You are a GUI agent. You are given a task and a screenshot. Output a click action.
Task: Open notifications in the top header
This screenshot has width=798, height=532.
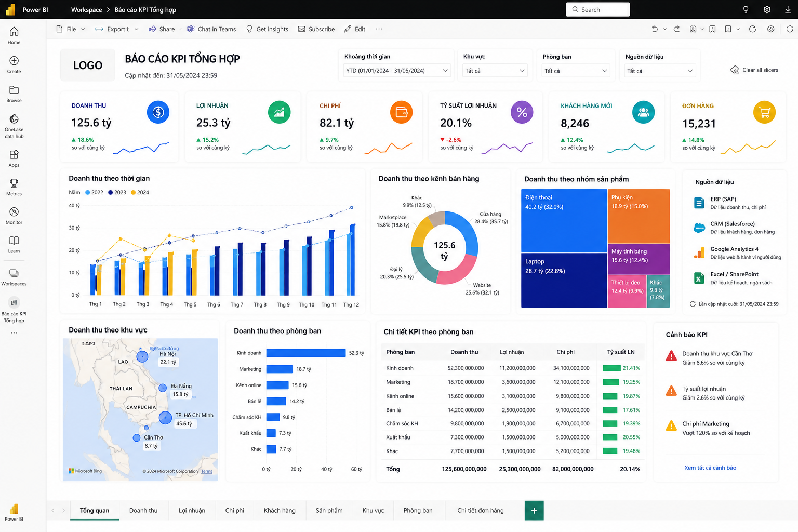[x=746, y=9]
